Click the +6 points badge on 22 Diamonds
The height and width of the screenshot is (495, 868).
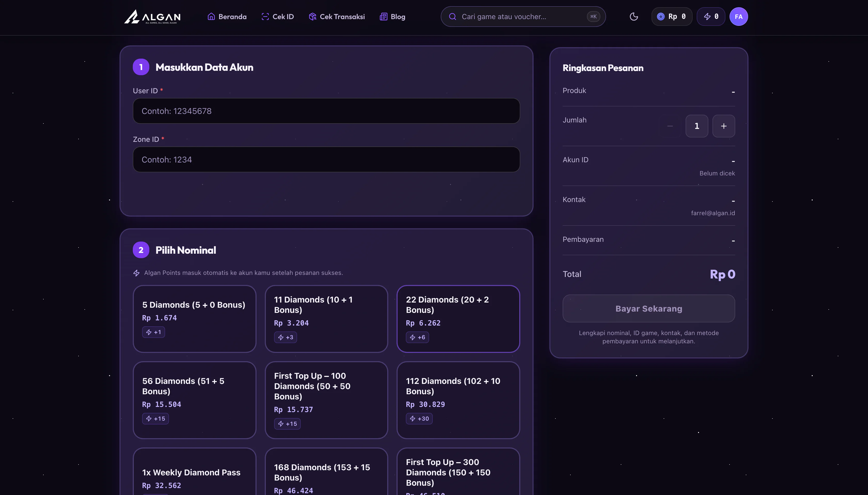[x=417, y=337]
